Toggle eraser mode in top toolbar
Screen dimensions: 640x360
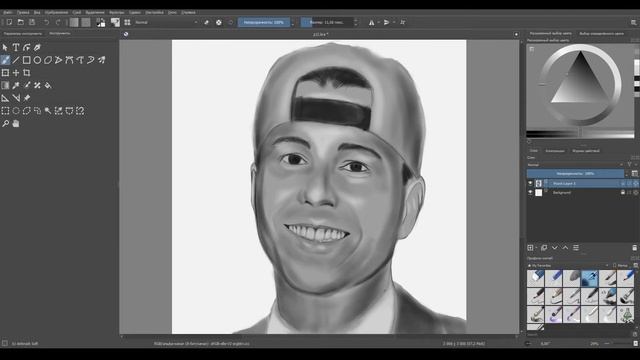click(206, 22)
